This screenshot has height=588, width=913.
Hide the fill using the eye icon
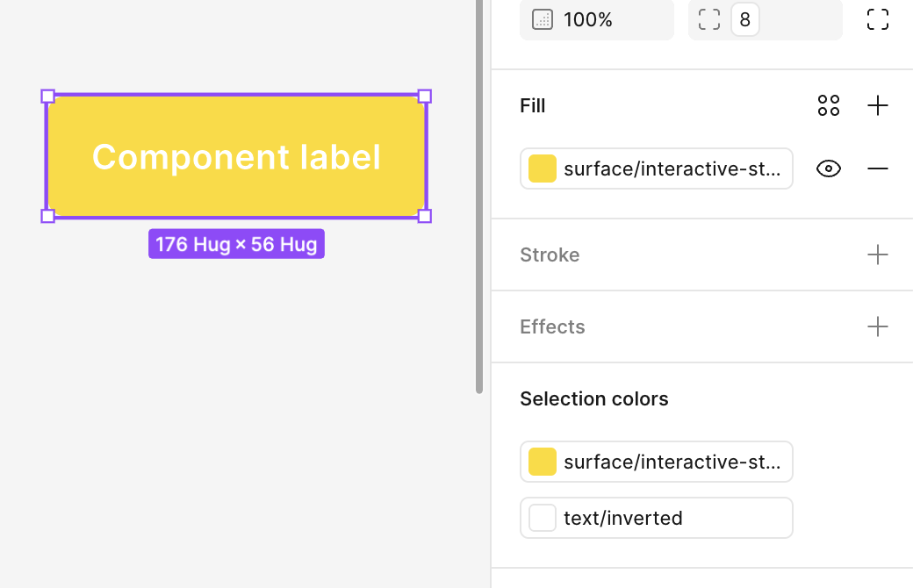point(829,169)
